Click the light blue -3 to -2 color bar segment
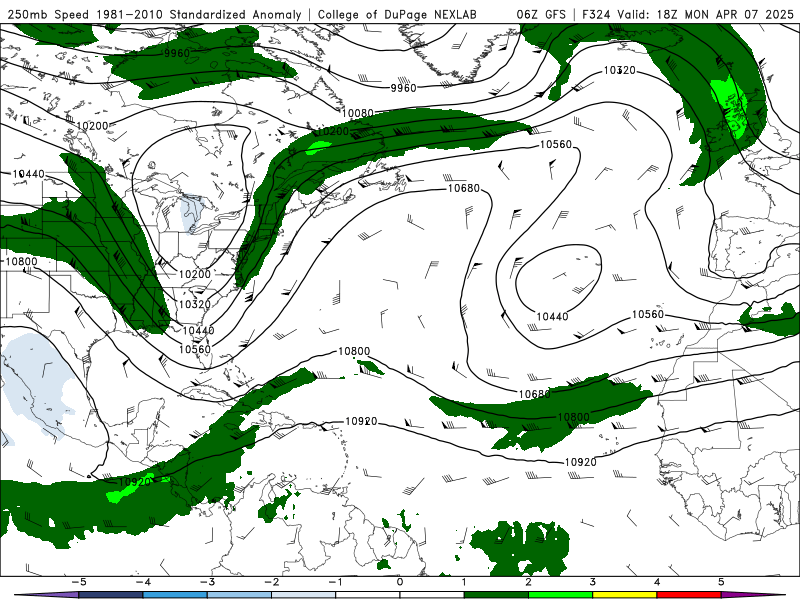This screenshot has height=600, width=800. coord(239,595)
